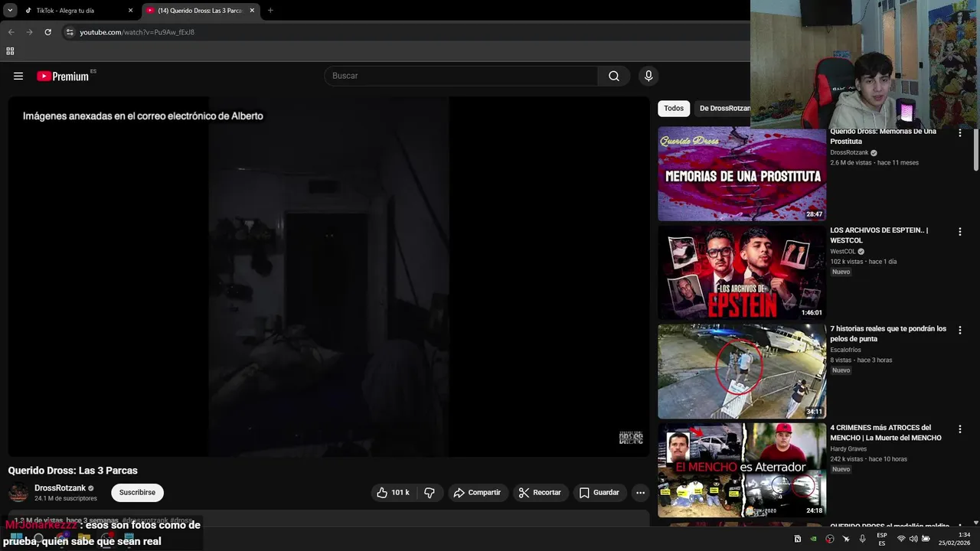Screen dimensions: 980x551
Task: Open options menu for 7 historias reales
Action: (959, 330)
